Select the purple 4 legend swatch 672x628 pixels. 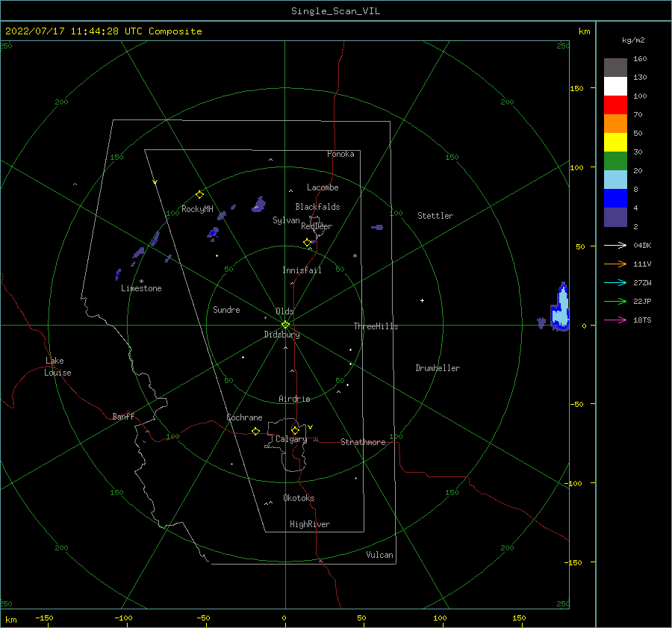coord(615,217)
